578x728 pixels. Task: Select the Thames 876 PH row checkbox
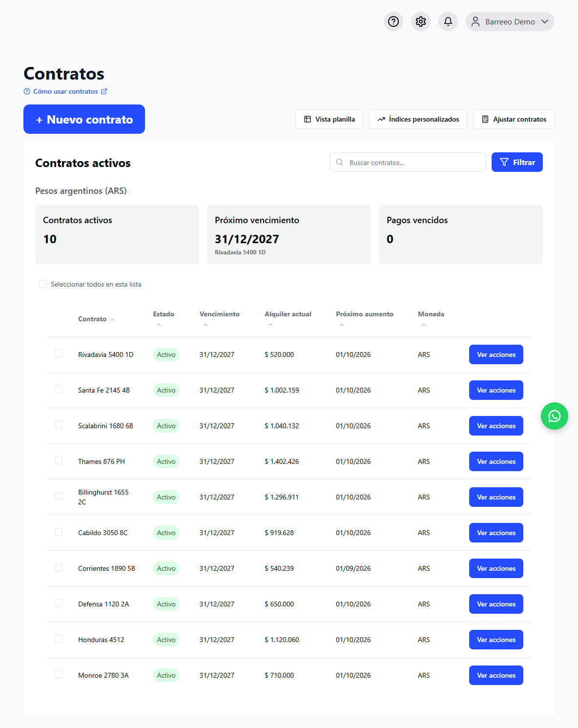[59, 460]
